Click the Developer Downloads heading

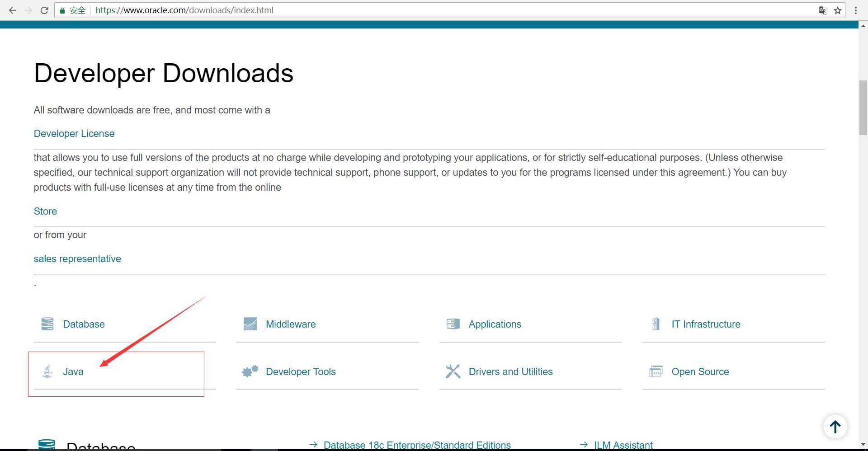click(164, 73)
